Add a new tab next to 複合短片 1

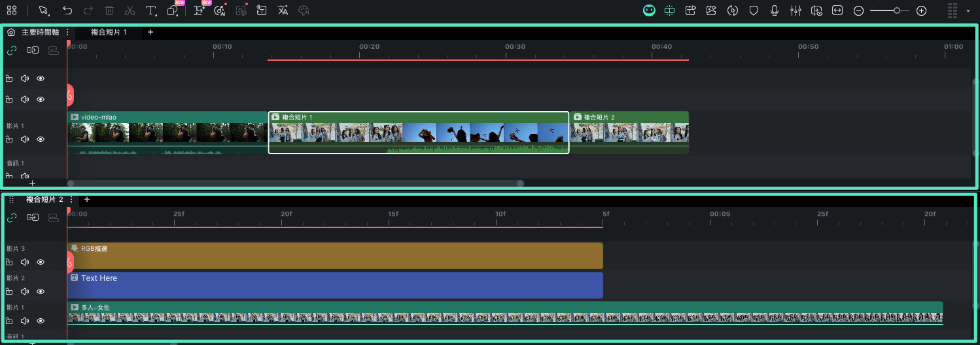coord(150,32)
